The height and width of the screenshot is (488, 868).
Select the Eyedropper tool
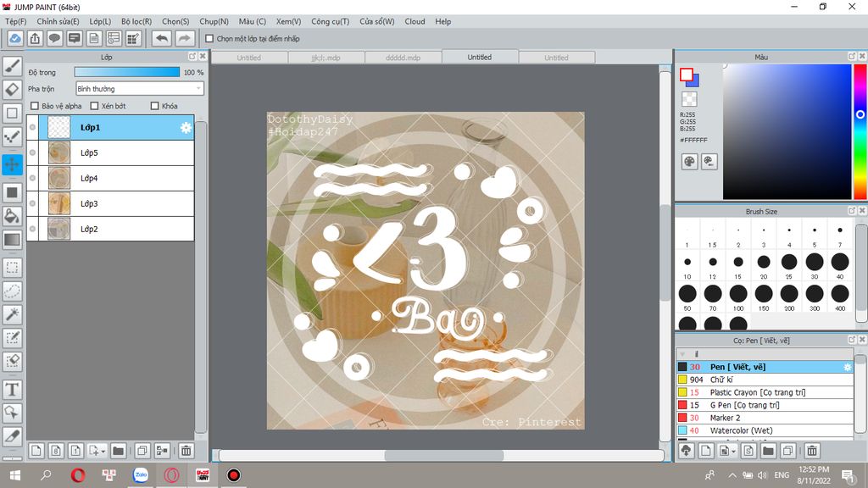point(12,436)
